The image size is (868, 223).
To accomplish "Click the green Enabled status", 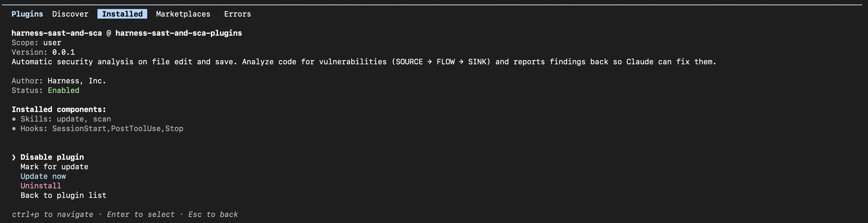I will click(x=63, y=91).
